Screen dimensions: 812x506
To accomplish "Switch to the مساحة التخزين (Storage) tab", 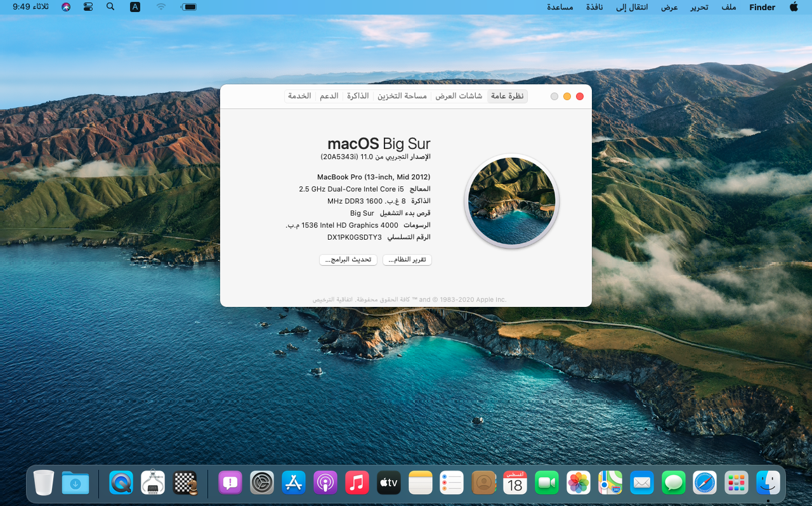I will tap(402, 96).
